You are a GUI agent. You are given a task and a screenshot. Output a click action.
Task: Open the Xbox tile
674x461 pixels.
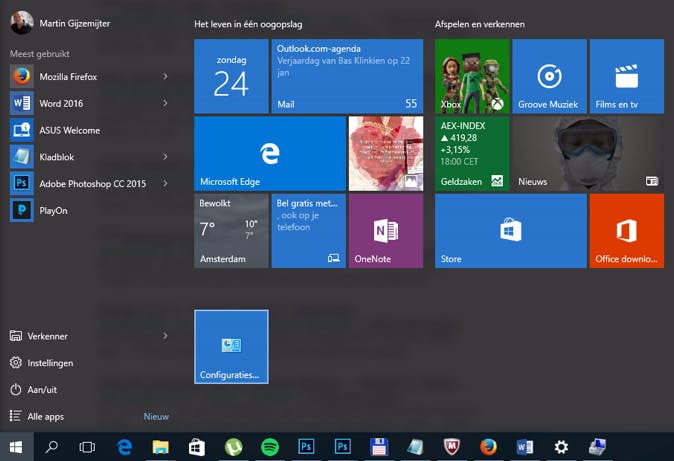472,76
